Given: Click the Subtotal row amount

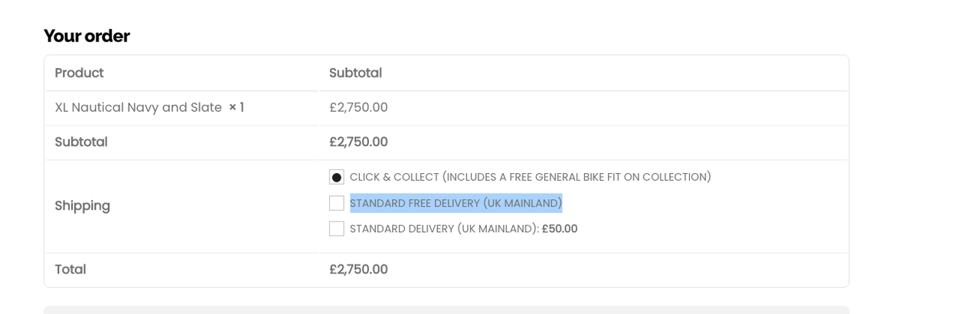Looking at the screenshot, I should [x=358, y=142].
